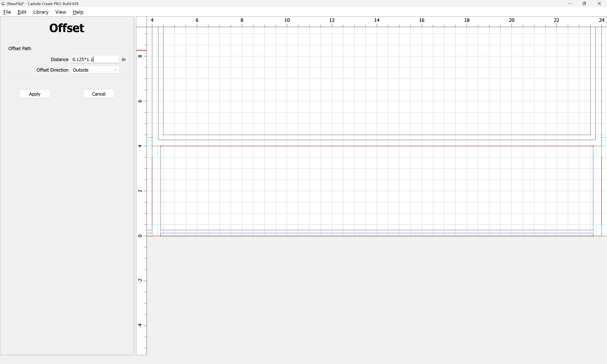
Task: Click the 20 mark on horizontal ruler
Action: click(511, 20)
